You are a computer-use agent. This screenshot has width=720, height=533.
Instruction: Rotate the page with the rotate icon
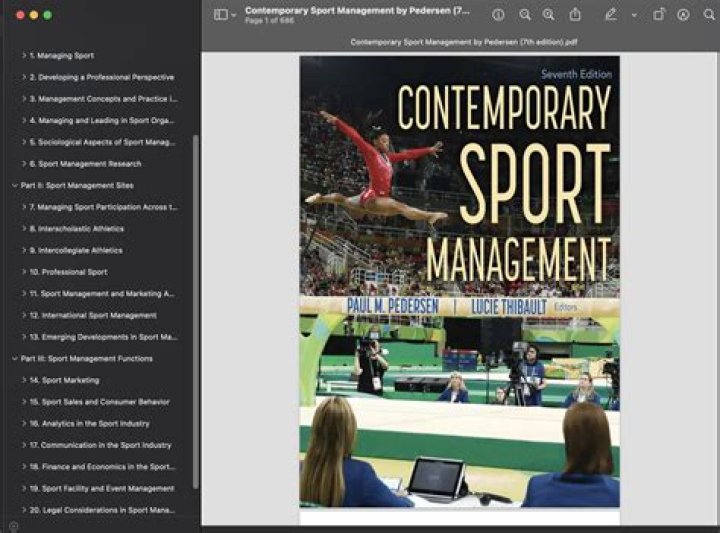point(659,15)
